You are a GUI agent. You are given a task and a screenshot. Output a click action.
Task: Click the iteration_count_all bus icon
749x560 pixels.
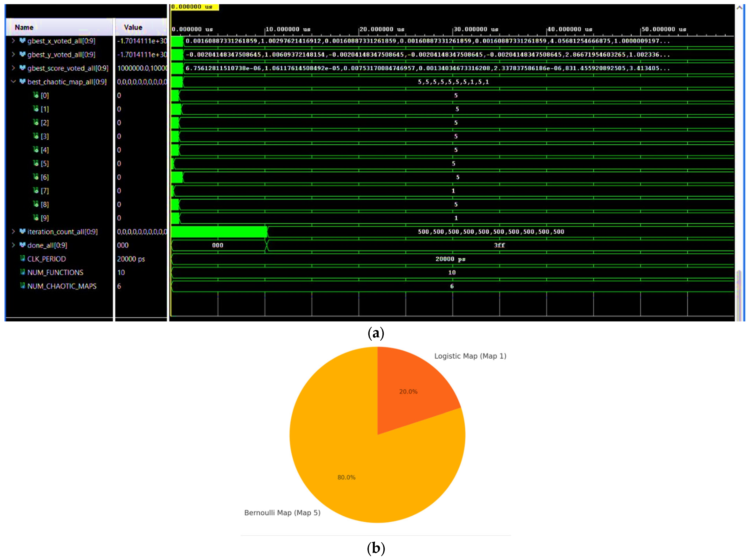(22, 232)
